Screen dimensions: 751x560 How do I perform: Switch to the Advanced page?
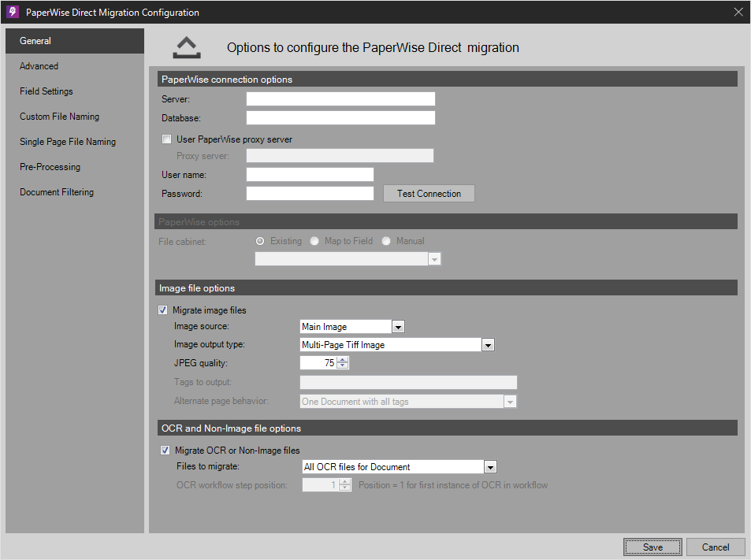coord(75,66)
